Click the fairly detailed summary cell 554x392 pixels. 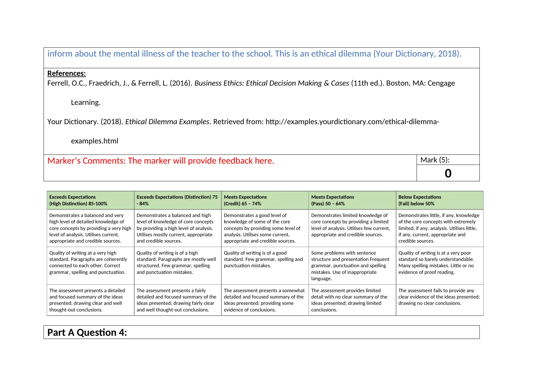pyautogui.click(x=178, y=300)
